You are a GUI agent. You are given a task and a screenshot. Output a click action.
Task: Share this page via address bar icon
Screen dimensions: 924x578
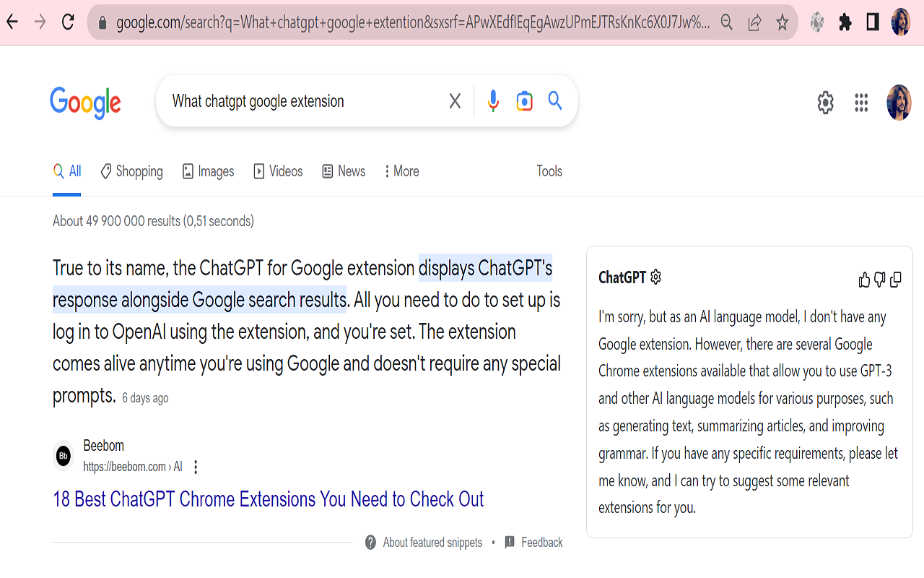(x=754, y=23)
